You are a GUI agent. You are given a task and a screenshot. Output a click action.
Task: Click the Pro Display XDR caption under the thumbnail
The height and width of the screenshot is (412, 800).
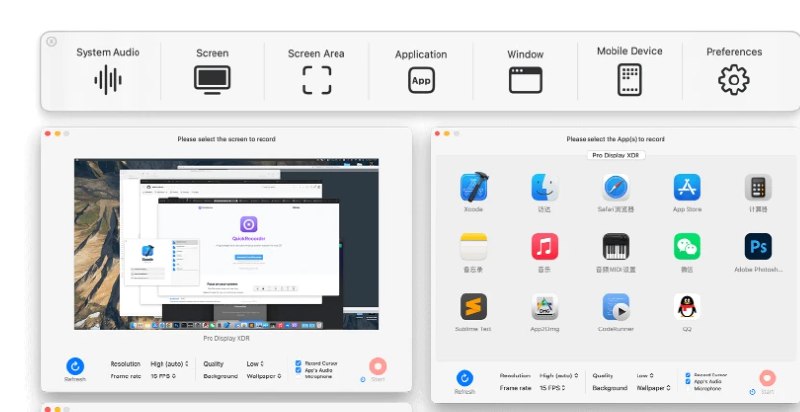(227, 339)
